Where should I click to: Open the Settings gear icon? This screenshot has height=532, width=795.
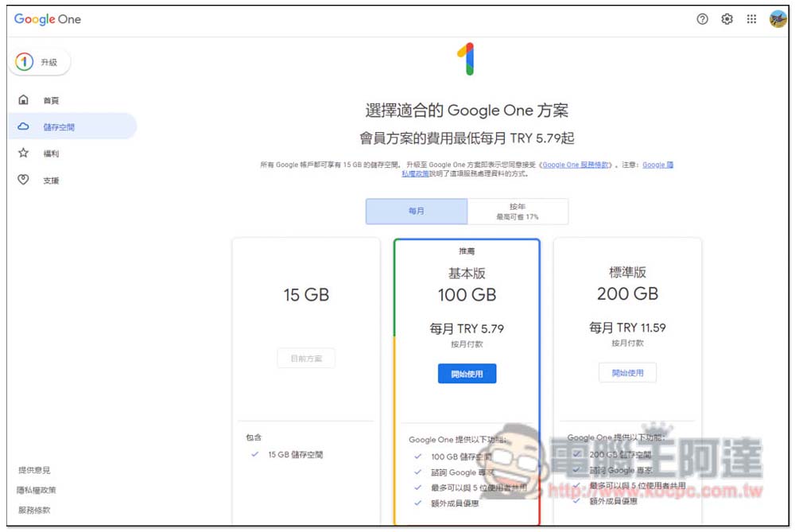point(727,19)
